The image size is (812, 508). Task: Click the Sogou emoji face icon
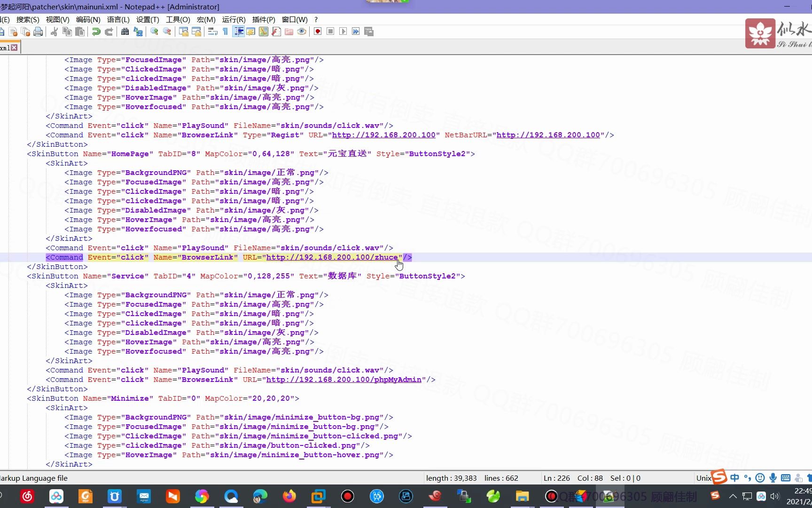coord(760,478)
